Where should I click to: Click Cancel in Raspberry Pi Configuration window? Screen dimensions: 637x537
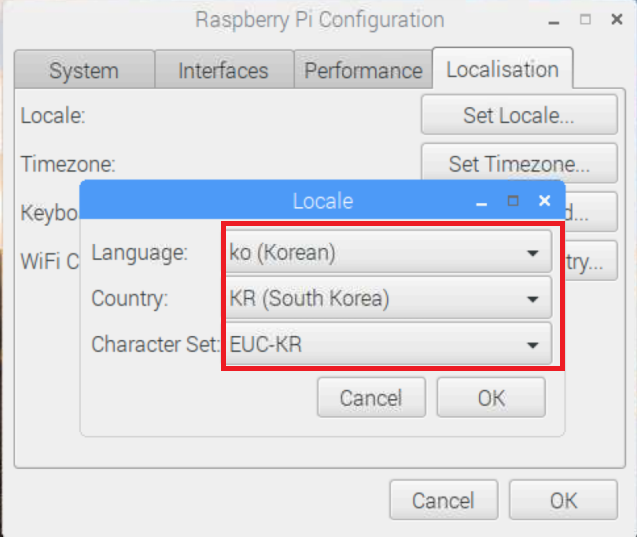444,500
